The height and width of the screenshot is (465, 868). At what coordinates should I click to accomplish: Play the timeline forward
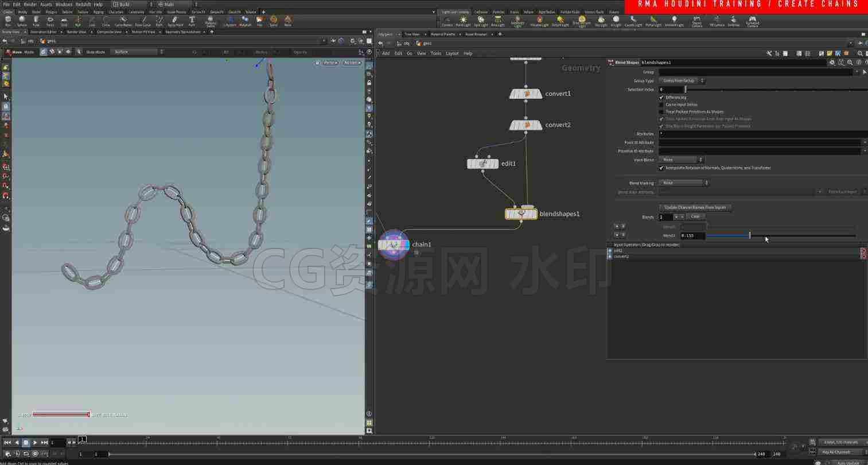click(35, 443)
